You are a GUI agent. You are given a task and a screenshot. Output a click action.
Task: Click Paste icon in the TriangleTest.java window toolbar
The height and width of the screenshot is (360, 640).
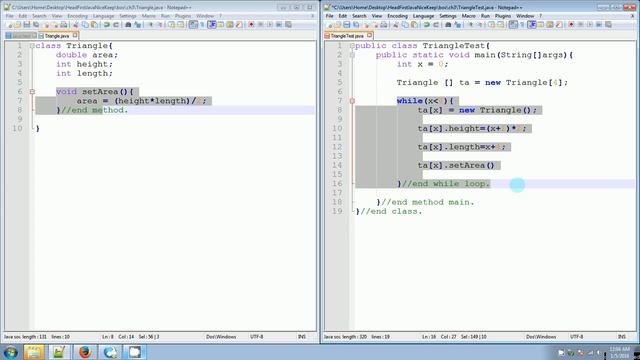click(x=414, y=25)
